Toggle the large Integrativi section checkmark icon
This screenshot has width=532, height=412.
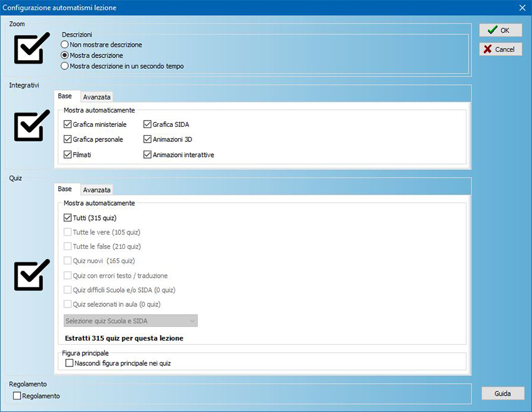(31, 126)
